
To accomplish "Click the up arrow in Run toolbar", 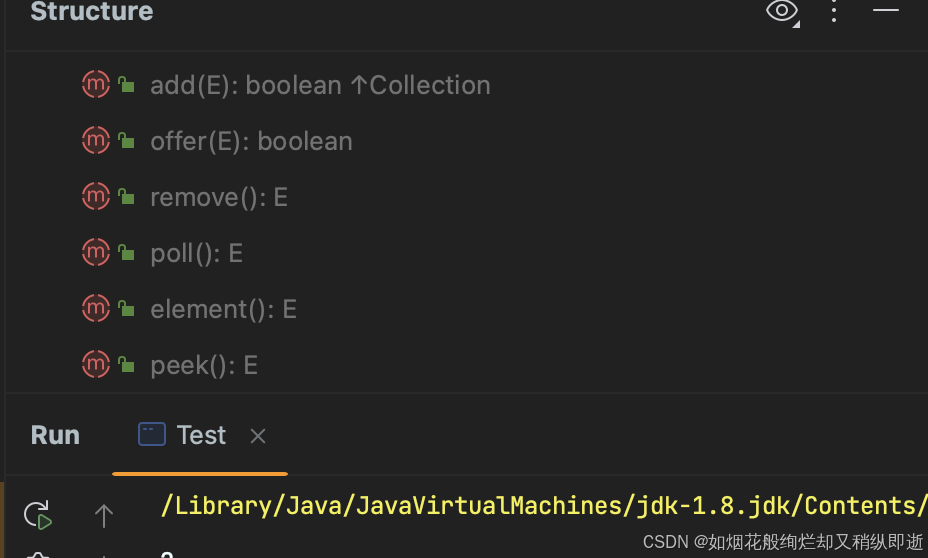I will [x=104, y=515].
